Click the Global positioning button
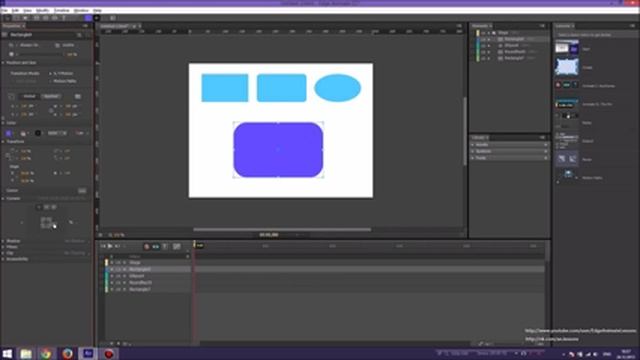 (29, 96)
